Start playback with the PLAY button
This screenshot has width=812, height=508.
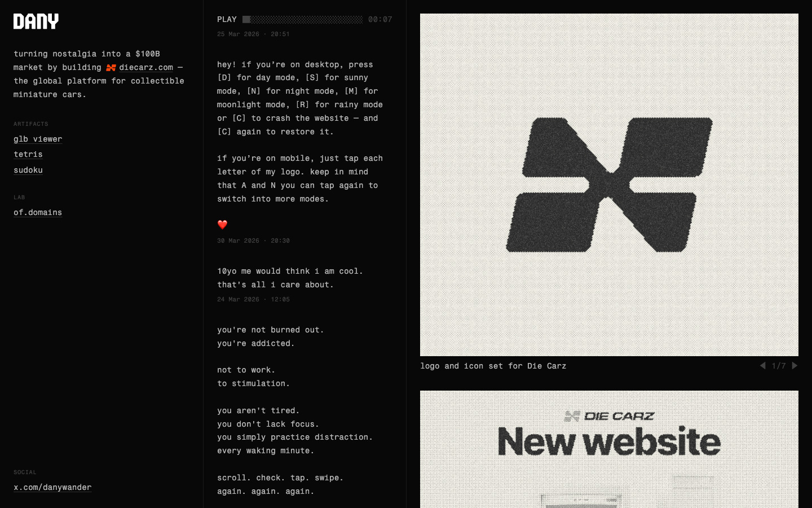tap(227, 19)
